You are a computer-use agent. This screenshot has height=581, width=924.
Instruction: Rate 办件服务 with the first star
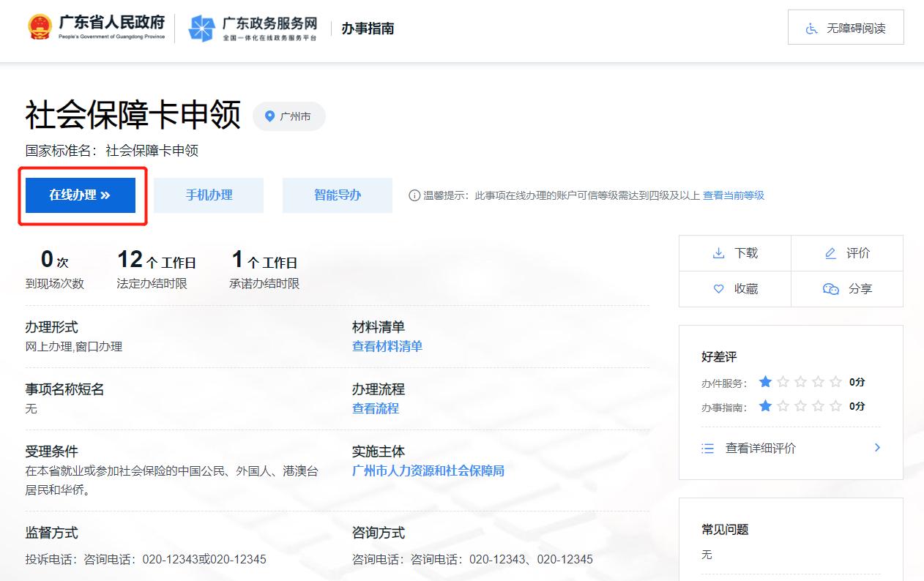(765, 381)
